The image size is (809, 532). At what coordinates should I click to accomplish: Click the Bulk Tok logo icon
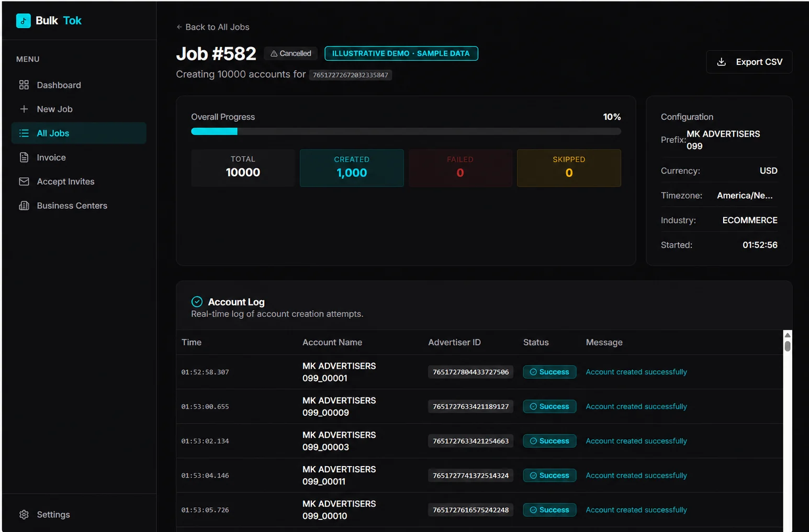[23, 20]
